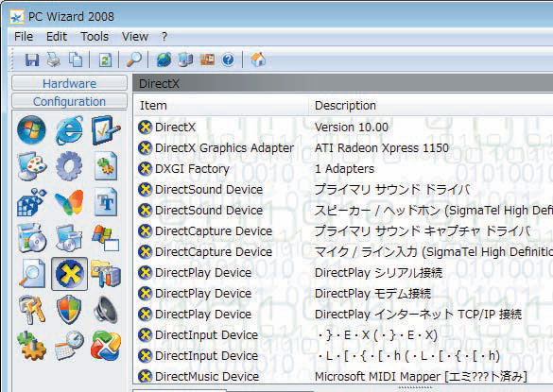Select the Internet Explorer icon in sidebar
Image resolution: width=553 pixels, height=392 pixels.
coord(69,130)
